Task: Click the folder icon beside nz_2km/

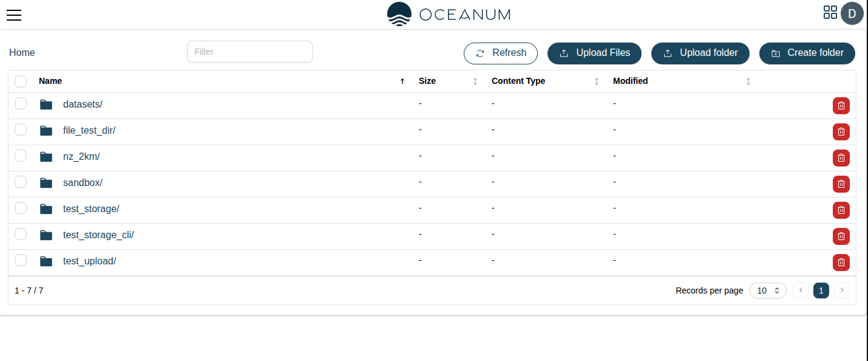Action: point(46,157)
